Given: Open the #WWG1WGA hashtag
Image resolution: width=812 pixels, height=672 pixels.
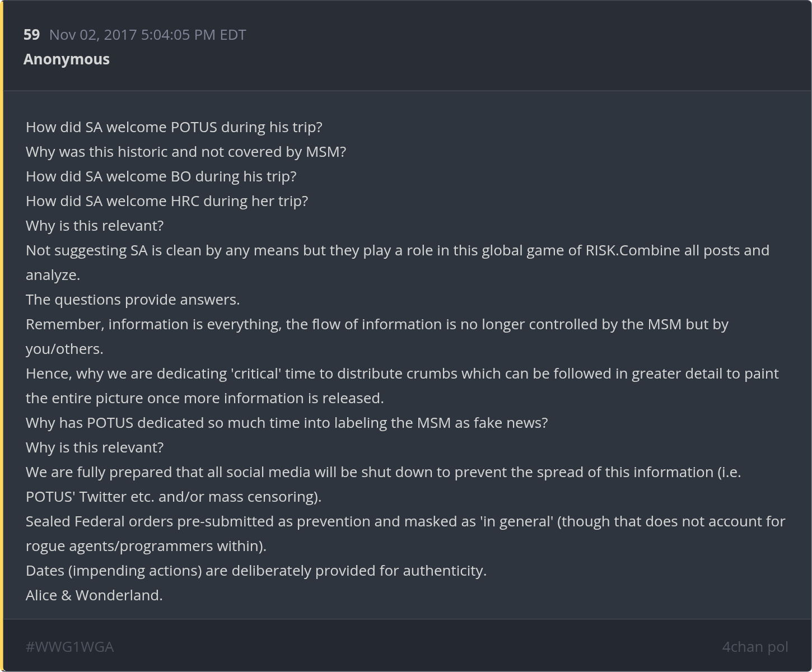Looking at the screenshot, I should (x=69, y=647).
